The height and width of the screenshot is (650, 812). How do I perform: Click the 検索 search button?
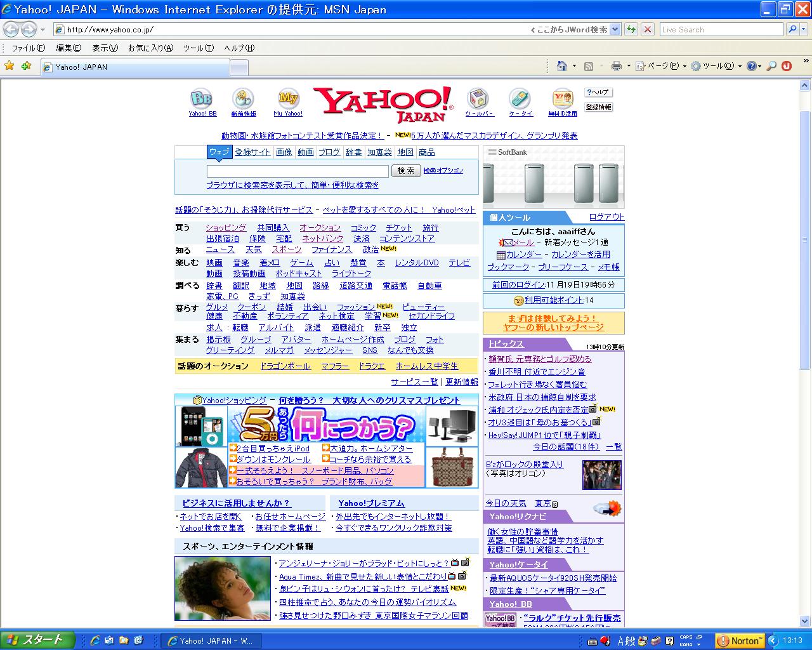pos(406,171)
